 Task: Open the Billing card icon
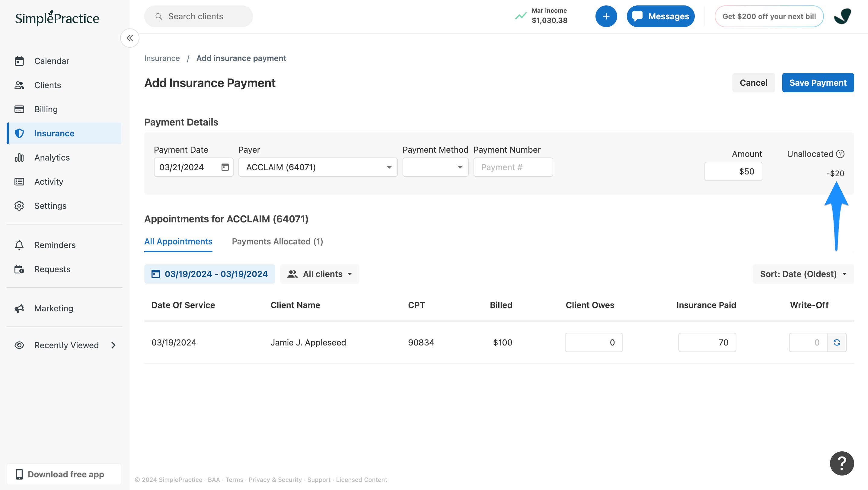[19, 109]
